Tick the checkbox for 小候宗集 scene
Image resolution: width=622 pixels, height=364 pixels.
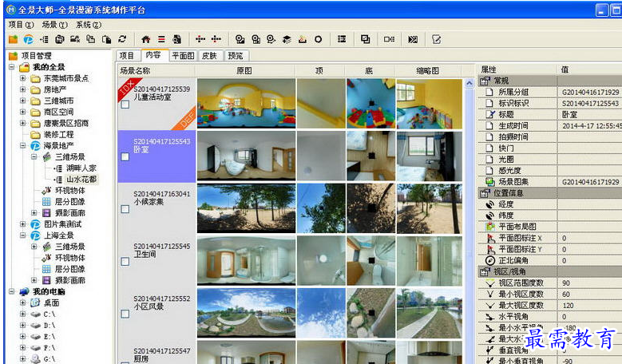click(125, 209)
